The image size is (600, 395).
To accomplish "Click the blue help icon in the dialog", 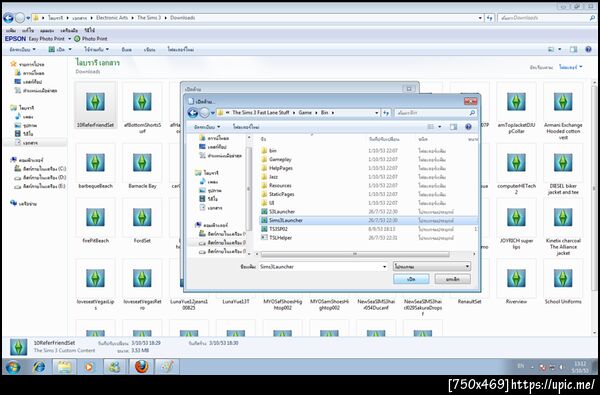I will 468,127.
